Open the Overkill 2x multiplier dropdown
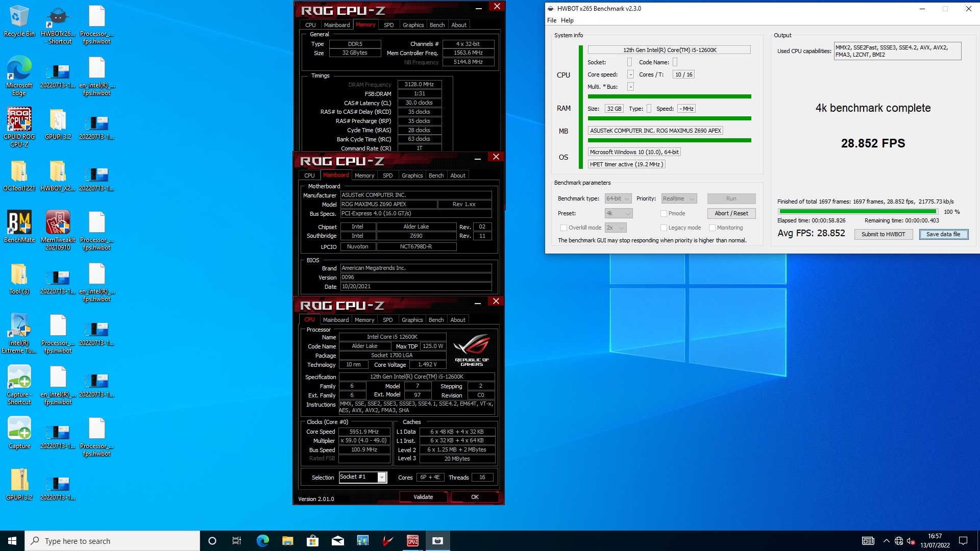The height and width of the screenshot is (551, 980). coord(615,228)
